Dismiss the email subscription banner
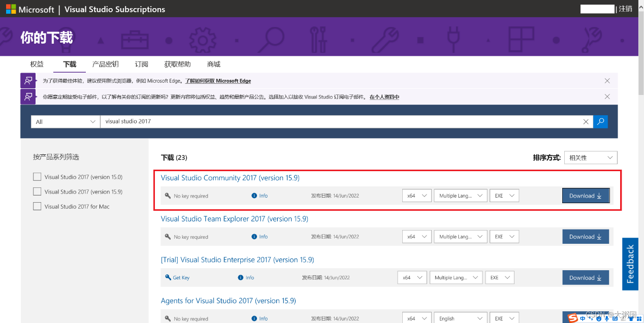Viewport: 644px width, 323px height. point(607,96)
